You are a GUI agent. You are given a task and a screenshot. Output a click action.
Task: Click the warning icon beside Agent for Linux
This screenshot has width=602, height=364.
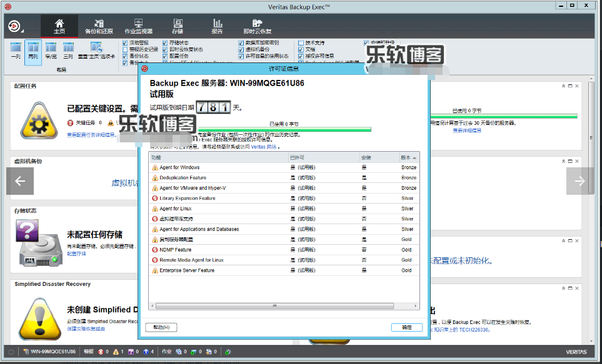(x=155, y=209)
